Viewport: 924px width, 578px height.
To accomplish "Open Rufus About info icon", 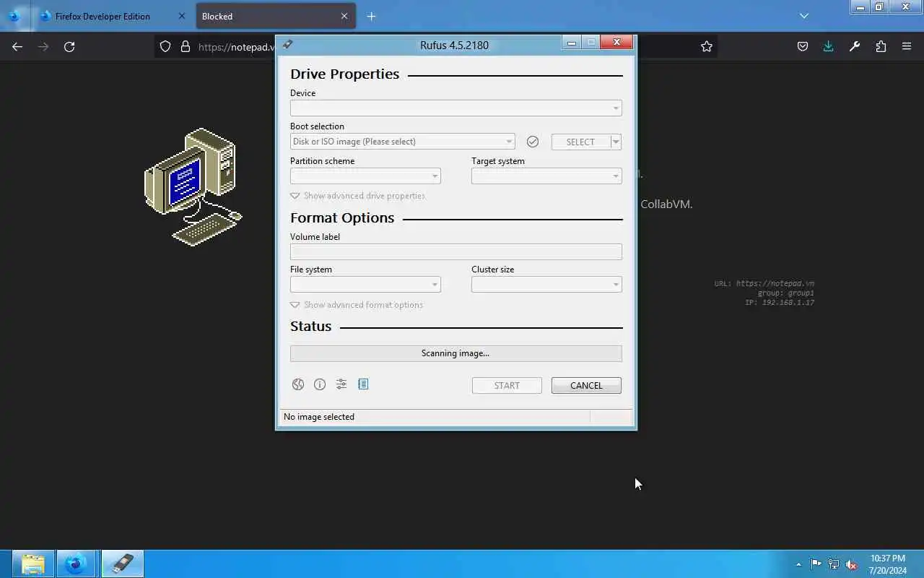I will pos(320,384).
